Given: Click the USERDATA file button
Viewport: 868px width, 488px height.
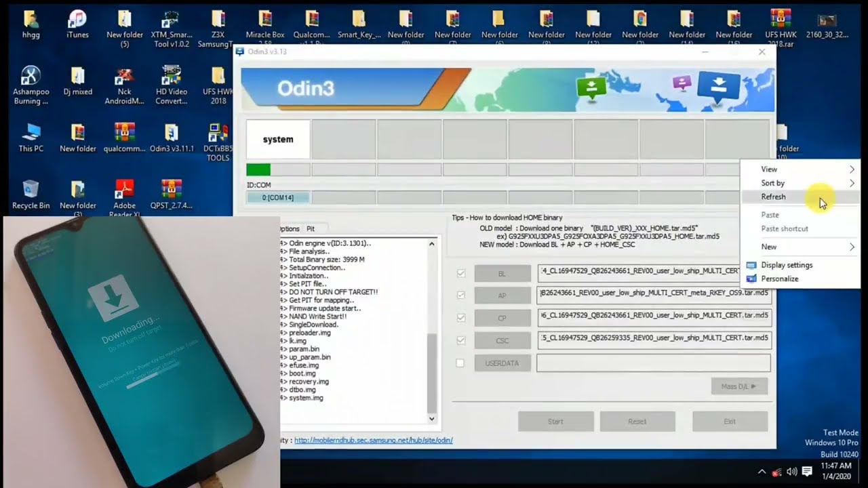Looking at the screenshot, I should (x=502, y=363).
